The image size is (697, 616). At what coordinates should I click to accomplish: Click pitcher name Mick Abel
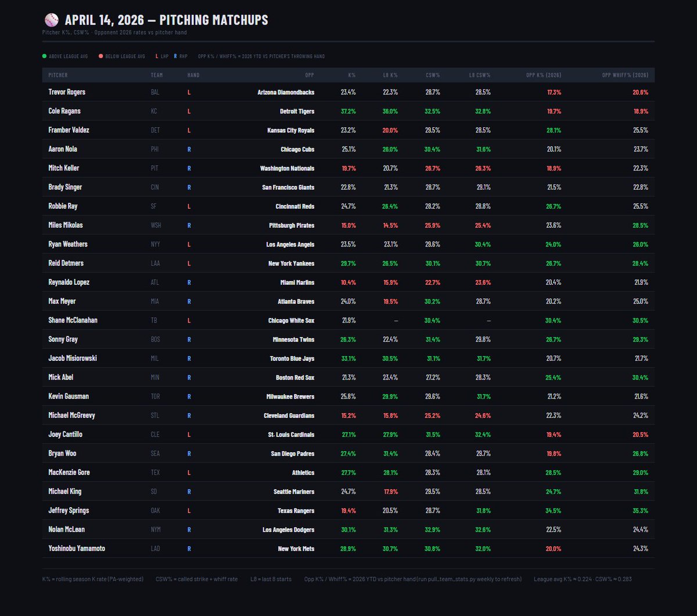(x=60, y=377)
